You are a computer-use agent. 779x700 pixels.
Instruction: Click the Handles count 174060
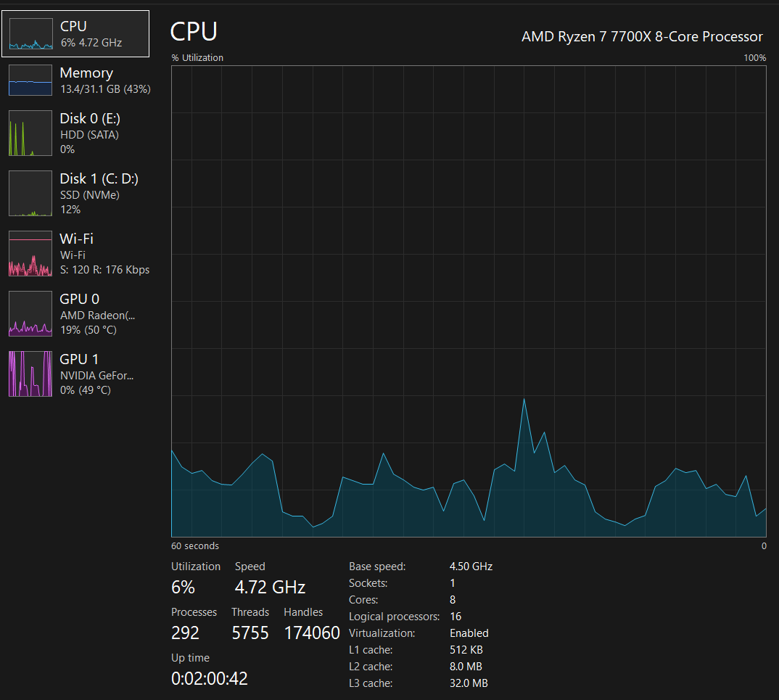(312, 633)
